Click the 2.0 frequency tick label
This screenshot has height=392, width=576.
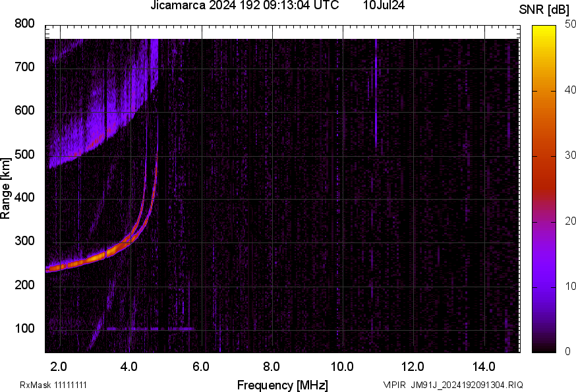59,366
